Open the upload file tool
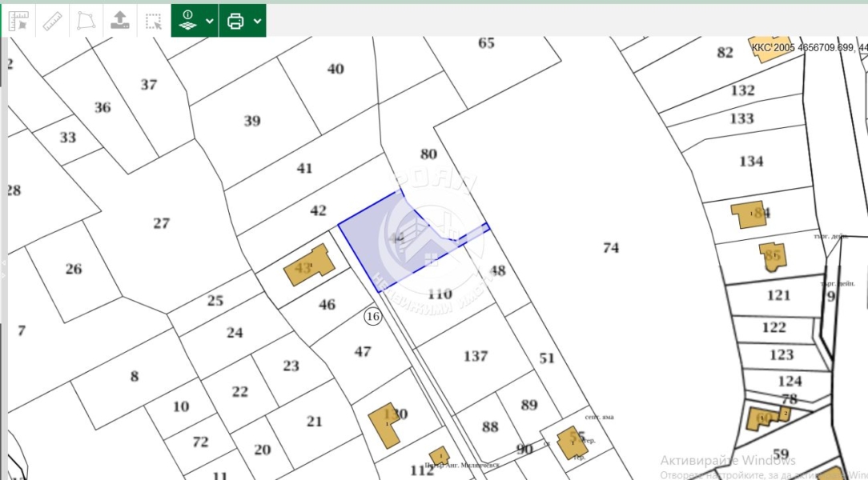 [x=119, y=21]
